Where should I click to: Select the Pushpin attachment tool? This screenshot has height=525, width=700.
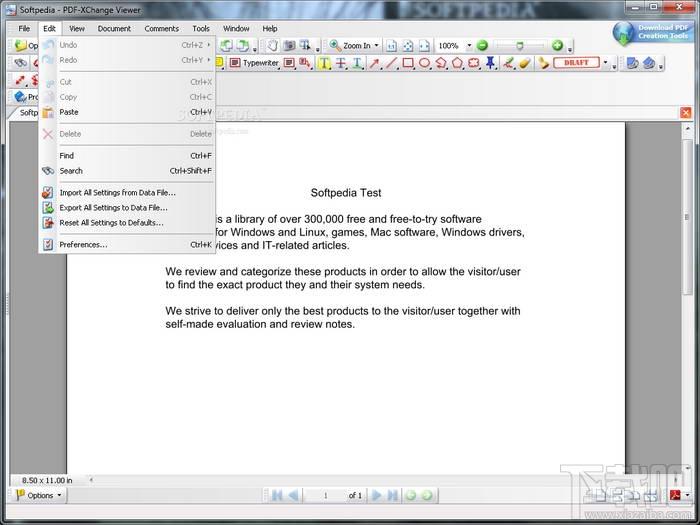[x=491, y=63]
